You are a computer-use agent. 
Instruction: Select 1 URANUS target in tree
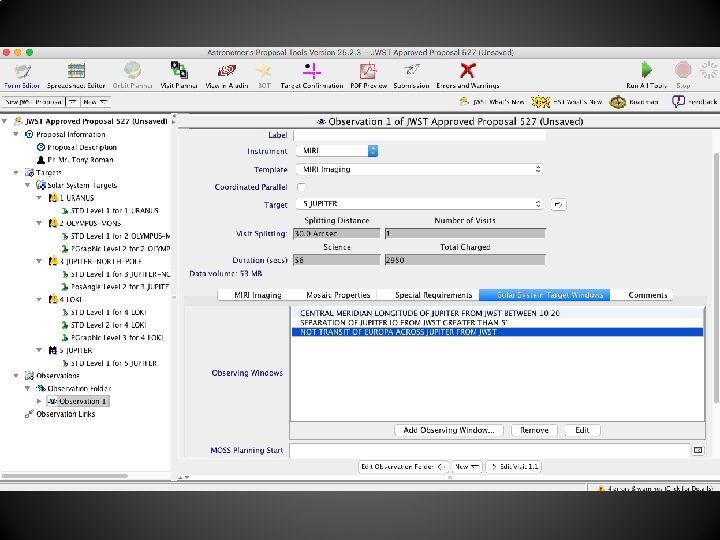click(72, 198)
